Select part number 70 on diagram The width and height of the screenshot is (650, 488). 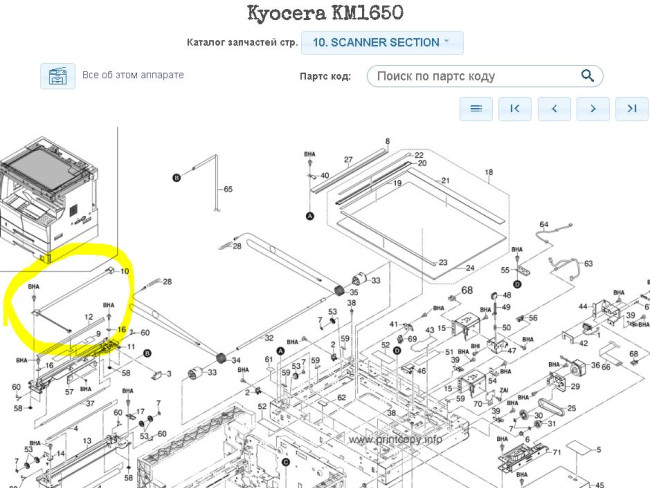click(478, 403)
